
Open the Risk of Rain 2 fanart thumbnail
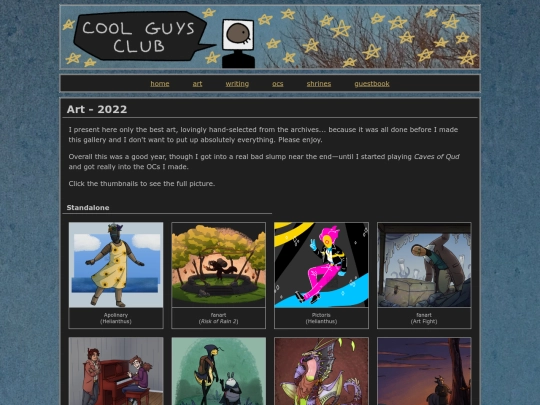click(x=219, y=265)
